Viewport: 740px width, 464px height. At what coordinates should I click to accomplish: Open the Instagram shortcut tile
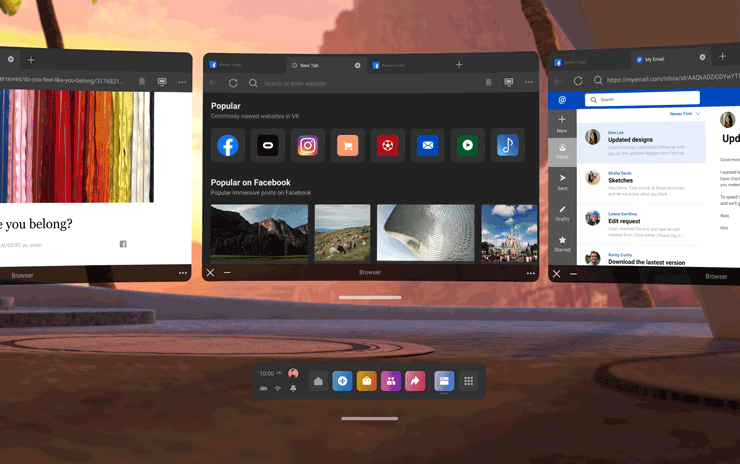308,146
